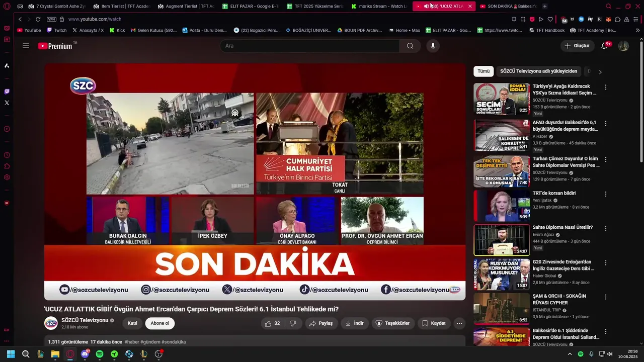Start voice search with microphone icon
Viewport: 644px width, 362px height.
433,46
